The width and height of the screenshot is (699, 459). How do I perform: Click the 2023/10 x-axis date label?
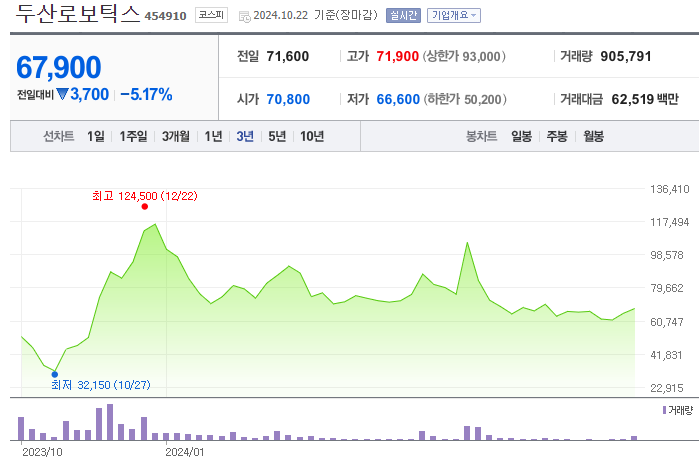click(42, 452)
